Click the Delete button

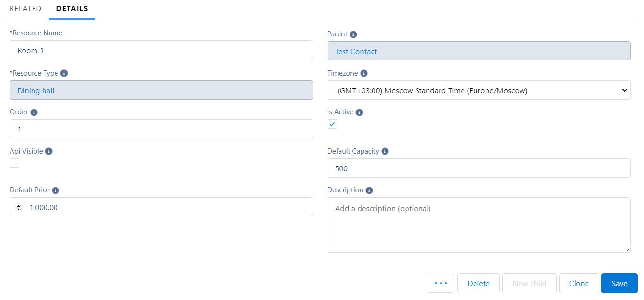click(x=478, y=283)
